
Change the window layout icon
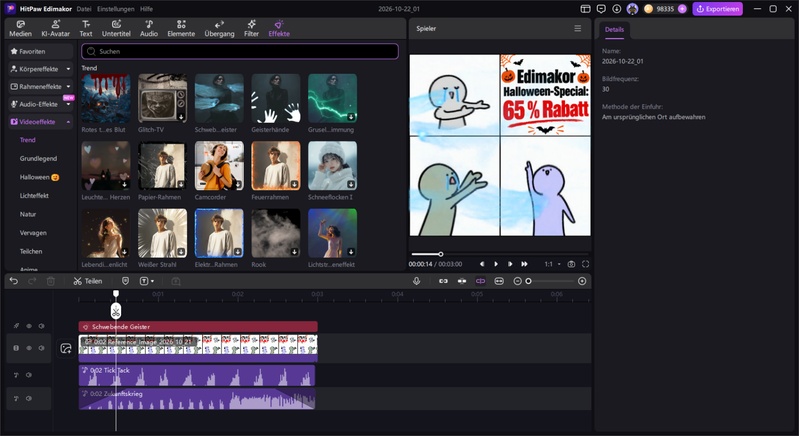click(x=585, y=9)
